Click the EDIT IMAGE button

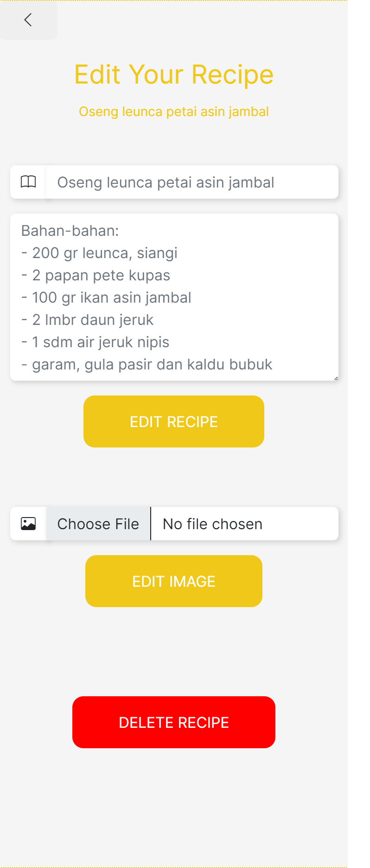[x=173, y=581]
